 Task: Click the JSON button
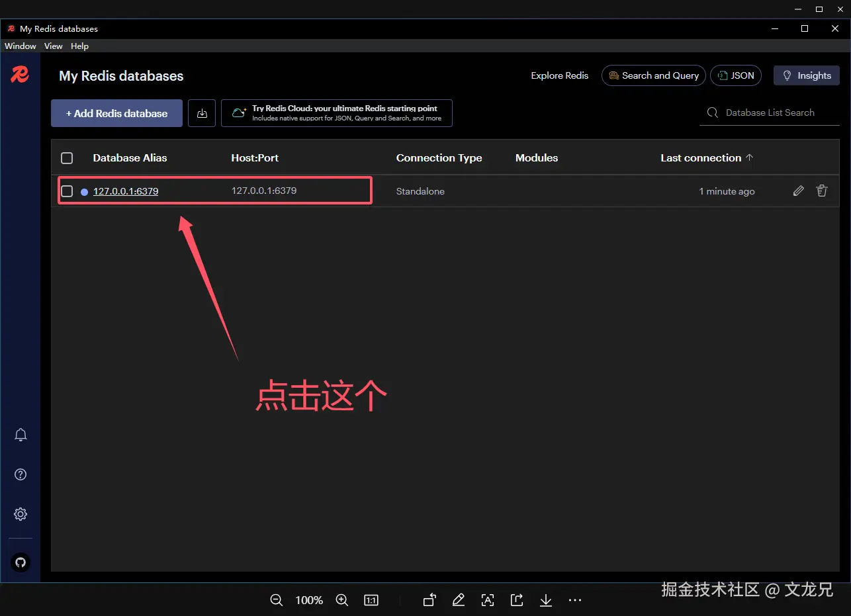pos(736,75)
